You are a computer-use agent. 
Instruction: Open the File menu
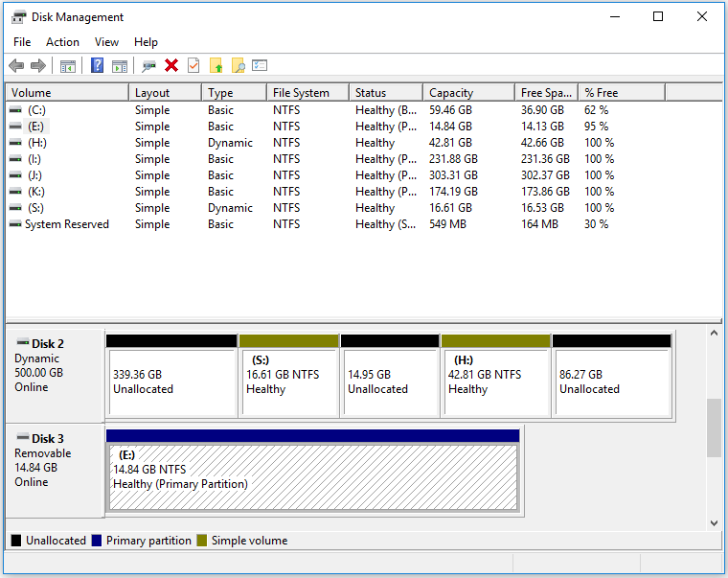22,42
